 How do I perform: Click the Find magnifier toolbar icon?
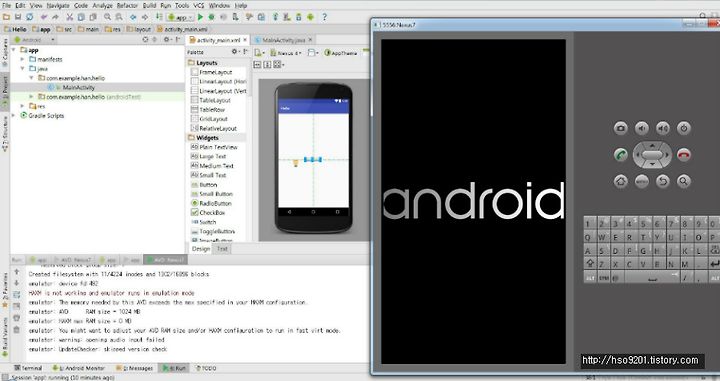click(107, 17)
